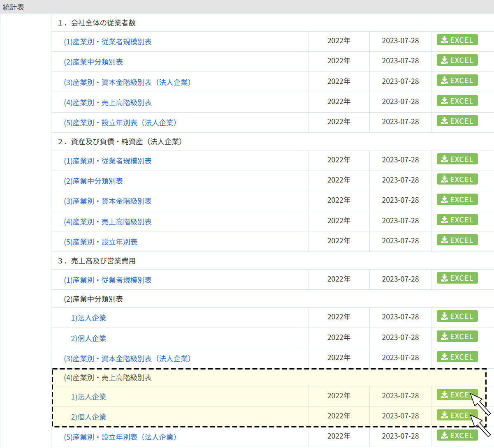Download Excel for 1)法人企業 under section 3 産業中分類別表

(x=457, y=316)
